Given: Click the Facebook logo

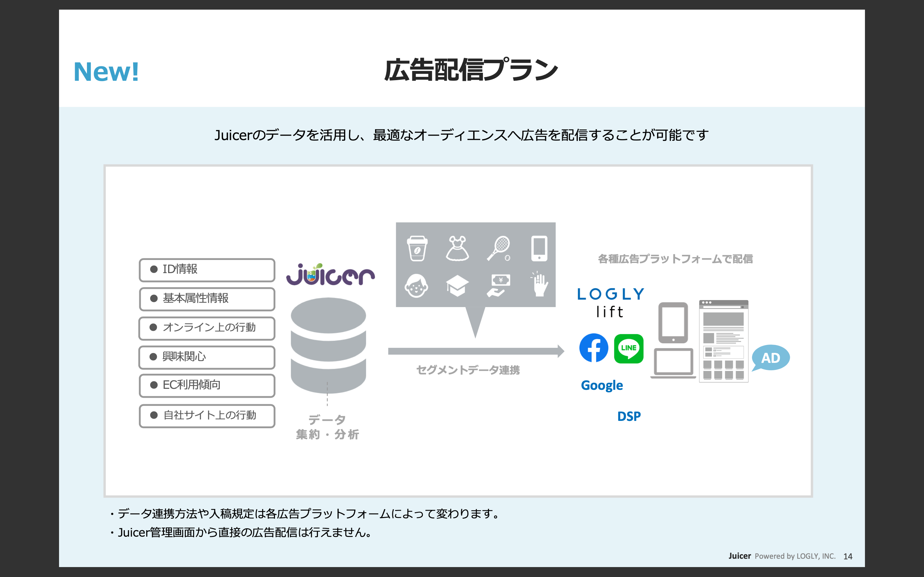Looking at the screenshot, I should pos(594,348).
